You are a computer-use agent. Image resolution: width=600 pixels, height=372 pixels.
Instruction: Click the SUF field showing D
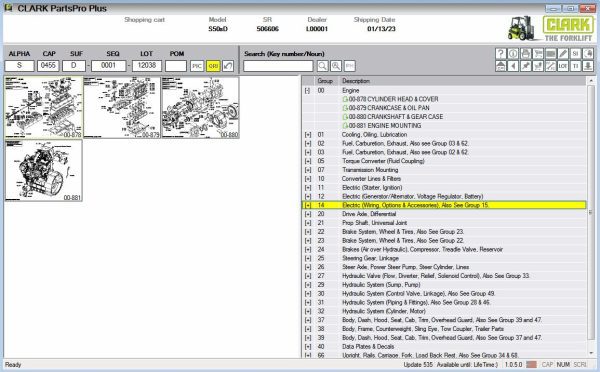coord(74,65)
